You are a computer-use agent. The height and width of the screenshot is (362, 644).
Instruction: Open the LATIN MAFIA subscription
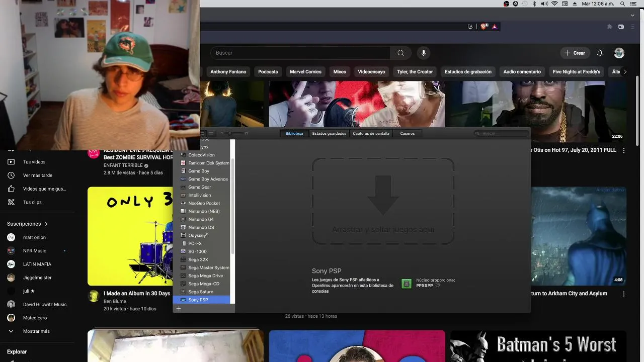point(37,264)
